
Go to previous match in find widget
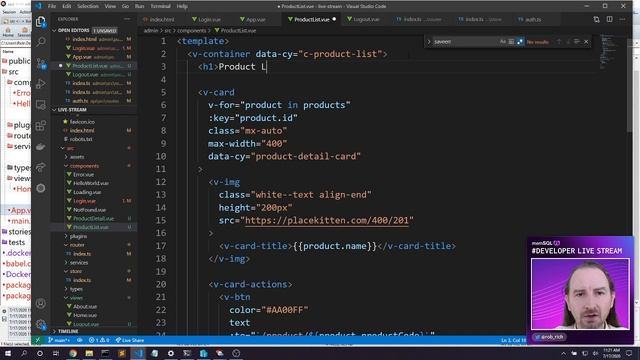[x=559, y=42]
